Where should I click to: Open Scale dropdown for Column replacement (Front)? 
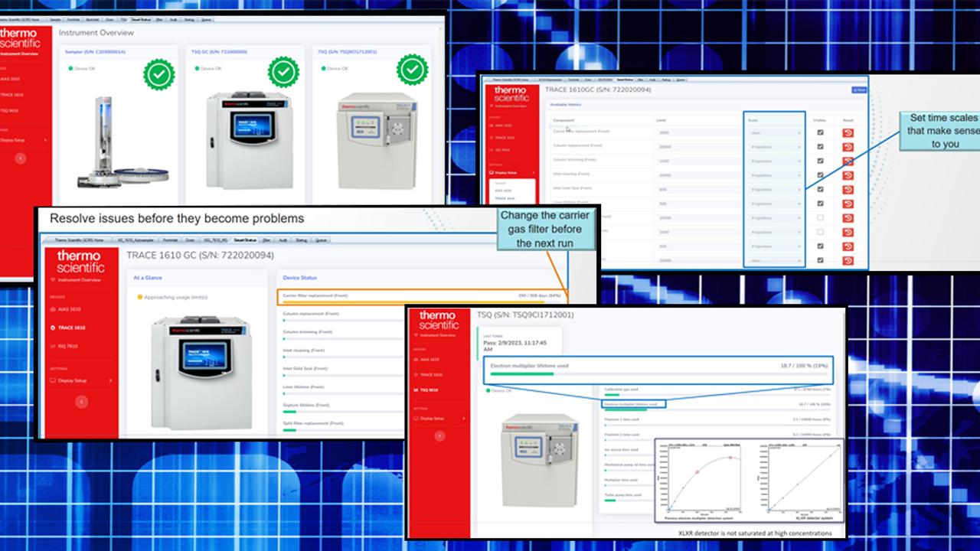(775, 147)
